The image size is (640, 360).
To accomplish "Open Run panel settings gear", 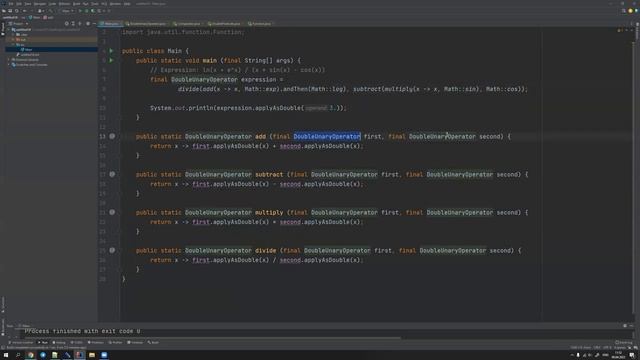I will [625, 326].
